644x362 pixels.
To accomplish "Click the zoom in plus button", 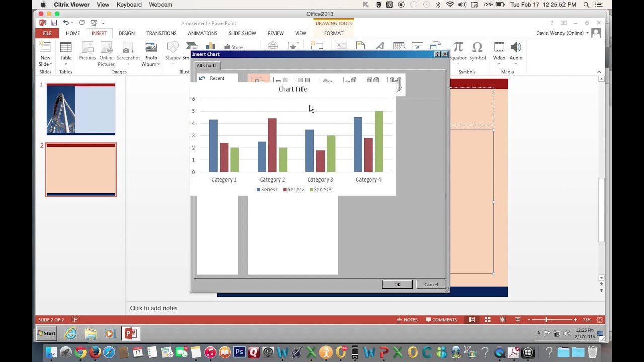I will point(575,320).
